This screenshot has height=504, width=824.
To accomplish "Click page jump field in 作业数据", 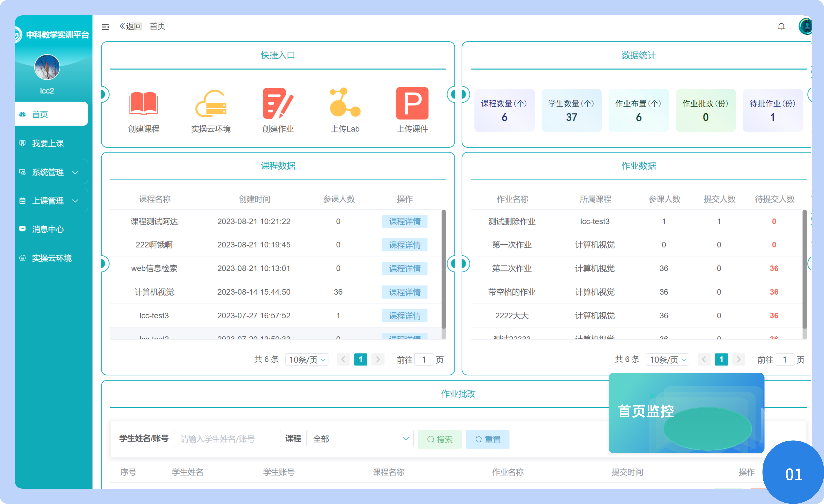I will click(x=785, y=360).
